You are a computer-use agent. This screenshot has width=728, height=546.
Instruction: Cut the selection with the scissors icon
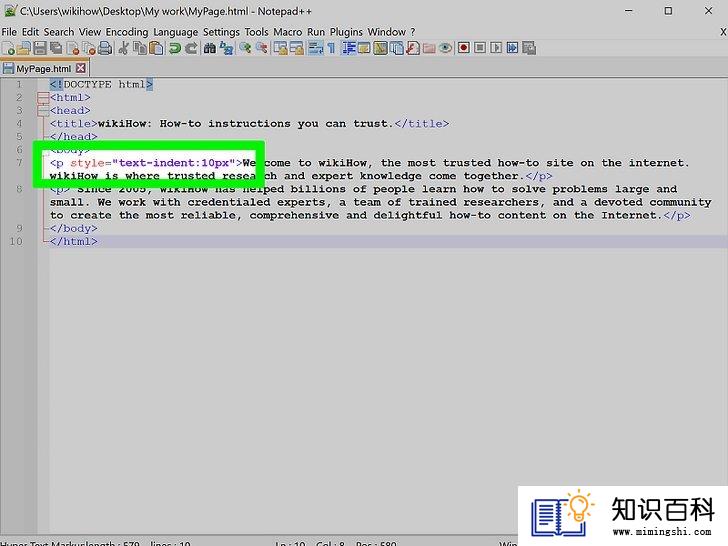(x=124, y=48)
